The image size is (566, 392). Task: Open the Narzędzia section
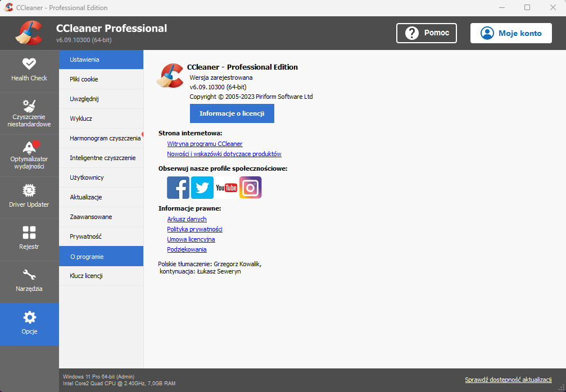(x=29, y=282)
